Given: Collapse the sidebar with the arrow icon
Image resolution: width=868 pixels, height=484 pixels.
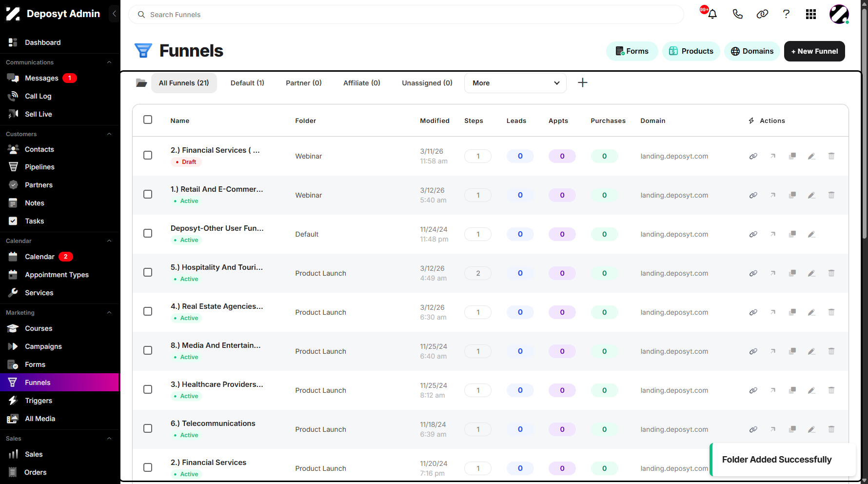Looking at the screenshot, I should 114,14.
